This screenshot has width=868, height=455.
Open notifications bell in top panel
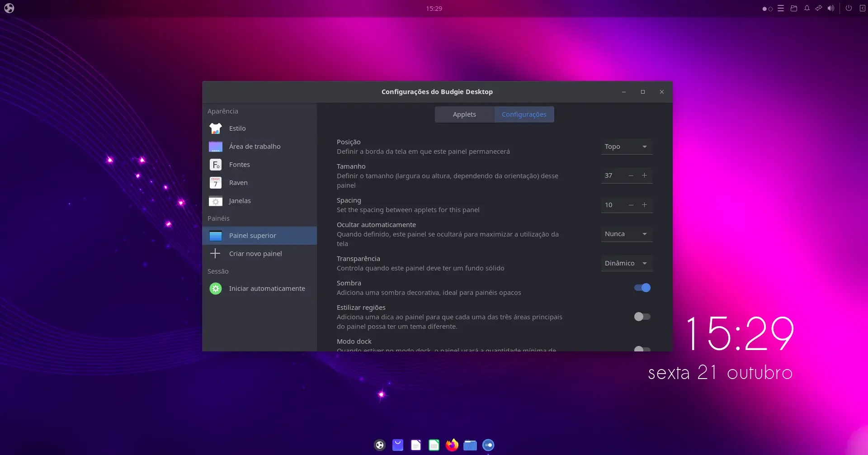click(807, 8)
